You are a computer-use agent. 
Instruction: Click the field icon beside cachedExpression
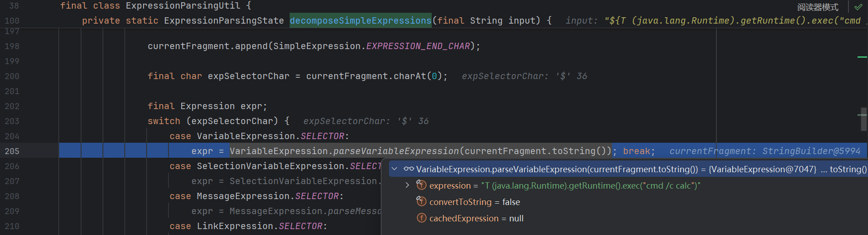pyautogui.click(x=422, y=218)
